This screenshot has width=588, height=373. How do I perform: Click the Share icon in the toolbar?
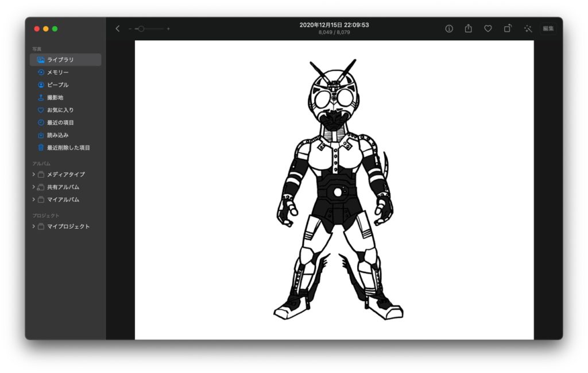(469, 28)
